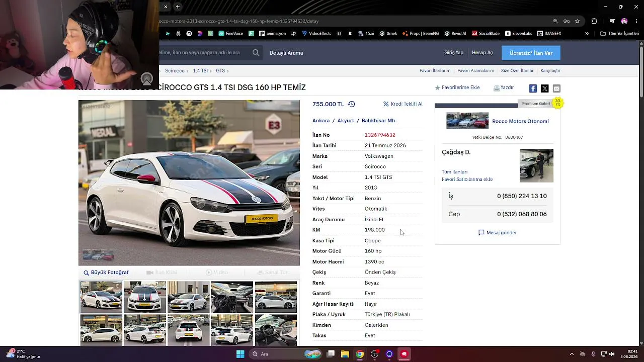Image resolution: width=644 pixels, height=362 pixels.
Task: Share the listing on Facebook
Action: coord(533,88)
